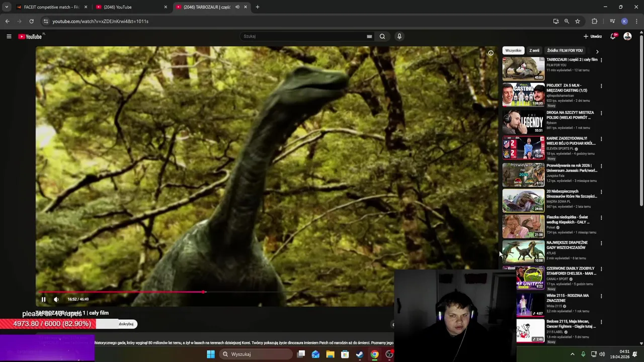The width and height of the screenshot is (644, 362).
Task: Open options for PROJEKT ZA 5 MLN video
Action: click(x=601, y=86)
